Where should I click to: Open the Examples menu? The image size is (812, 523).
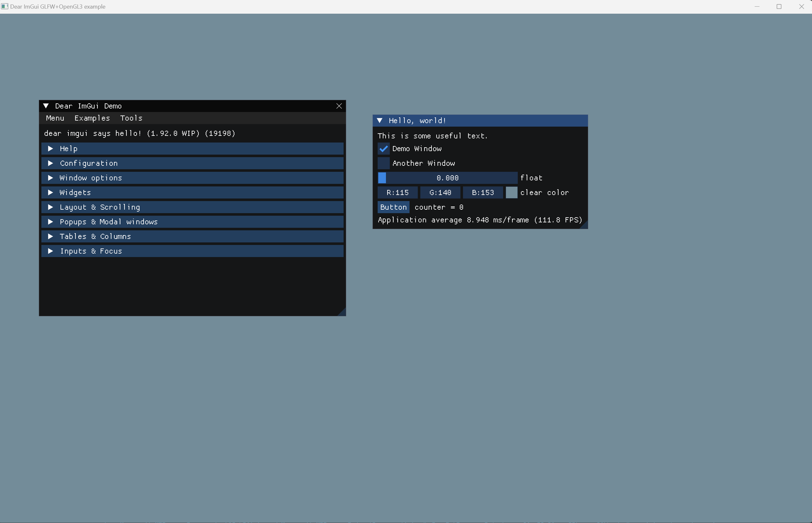click(92, 118)
